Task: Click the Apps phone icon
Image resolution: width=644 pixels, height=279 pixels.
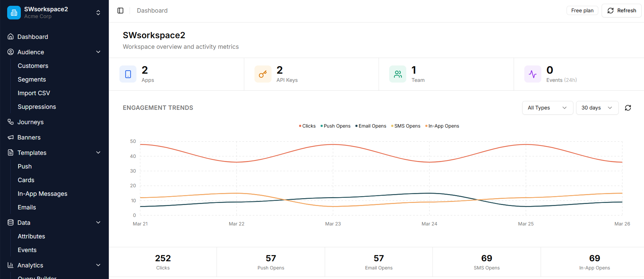Action: click(128, 74)
